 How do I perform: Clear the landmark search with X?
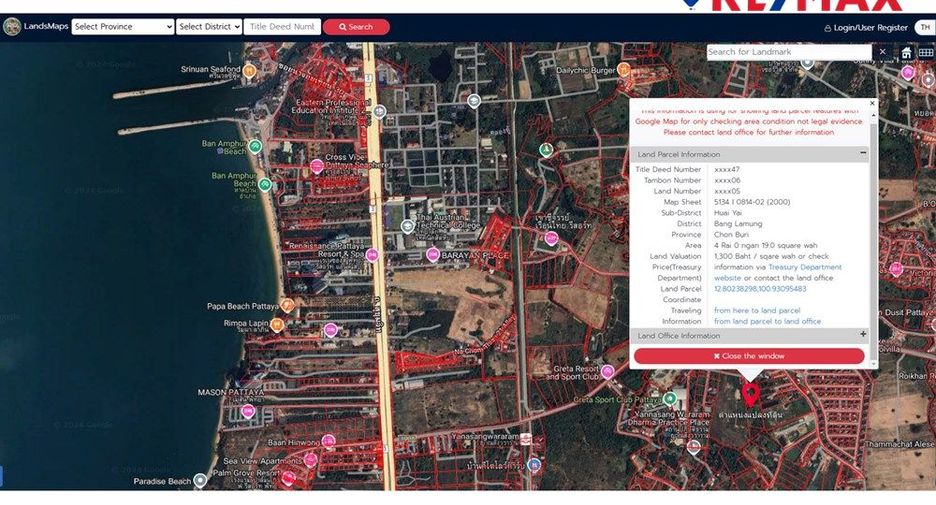(883, 52)
